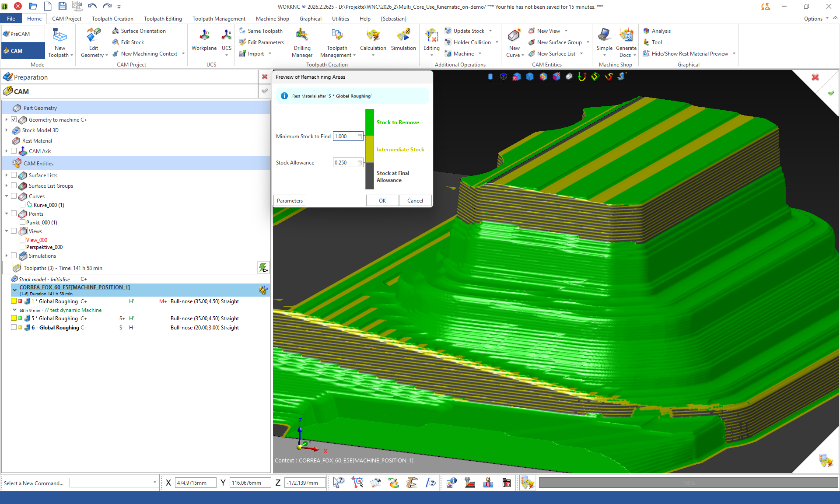Open the File menu
Screen dimensions: 840x504
[11, 19]
